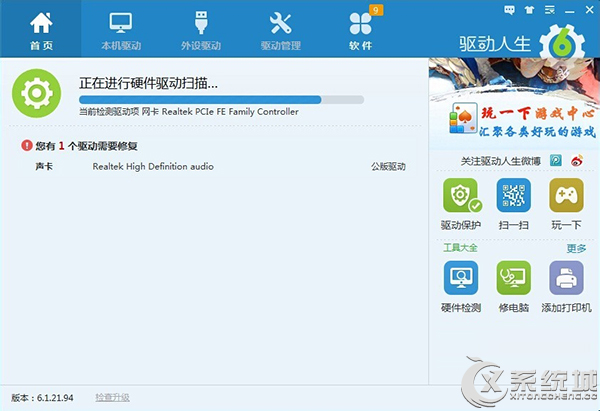Open the main menu icon in title bar

(550, 10)
